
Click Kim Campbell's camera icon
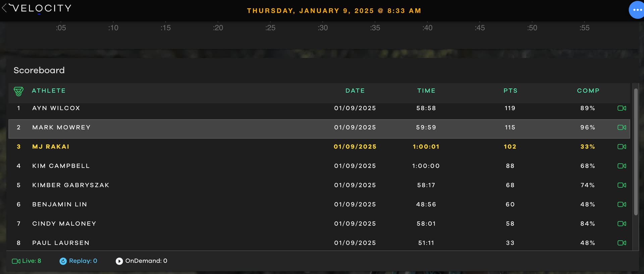[622, 166]
